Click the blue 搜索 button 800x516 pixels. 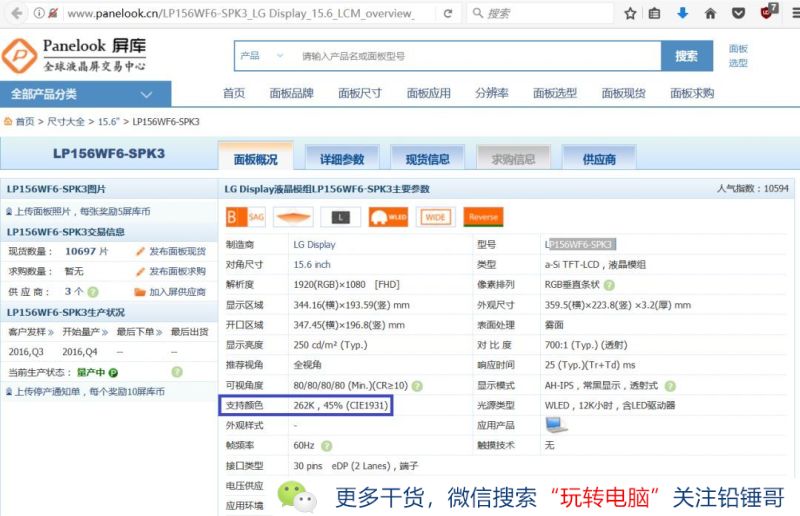pos(687,56)
